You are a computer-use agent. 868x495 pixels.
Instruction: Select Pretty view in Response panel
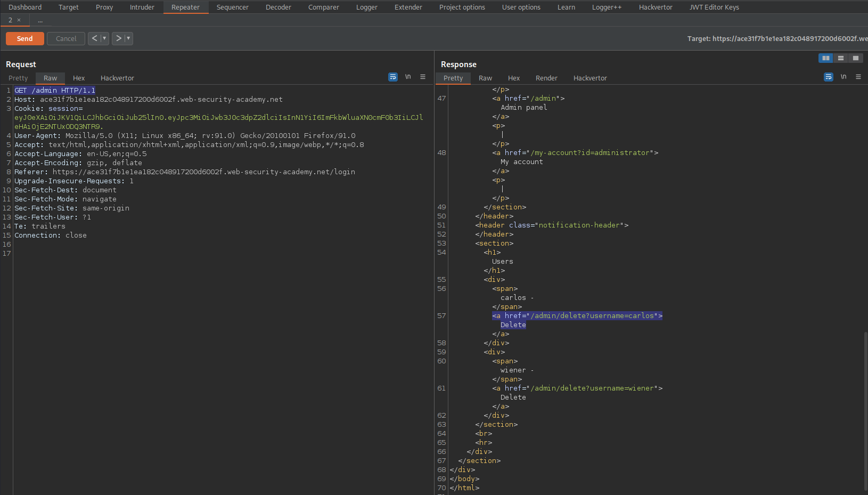point(453,78)
